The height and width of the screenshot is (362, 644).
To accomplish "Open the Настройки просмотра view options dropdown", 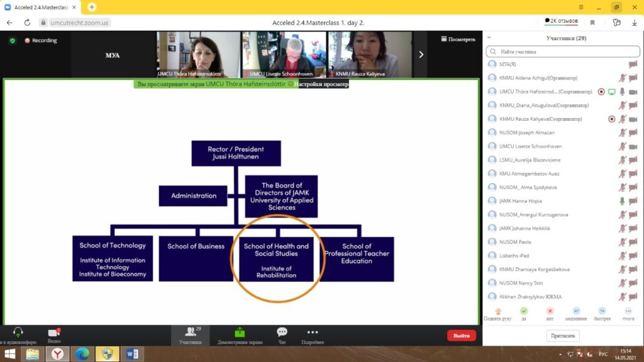I will click(321, 84).
